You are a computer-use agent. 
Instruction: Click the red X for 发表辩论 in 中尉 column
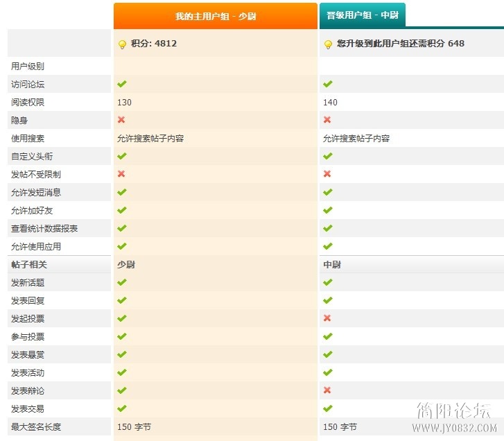point(327,390)
